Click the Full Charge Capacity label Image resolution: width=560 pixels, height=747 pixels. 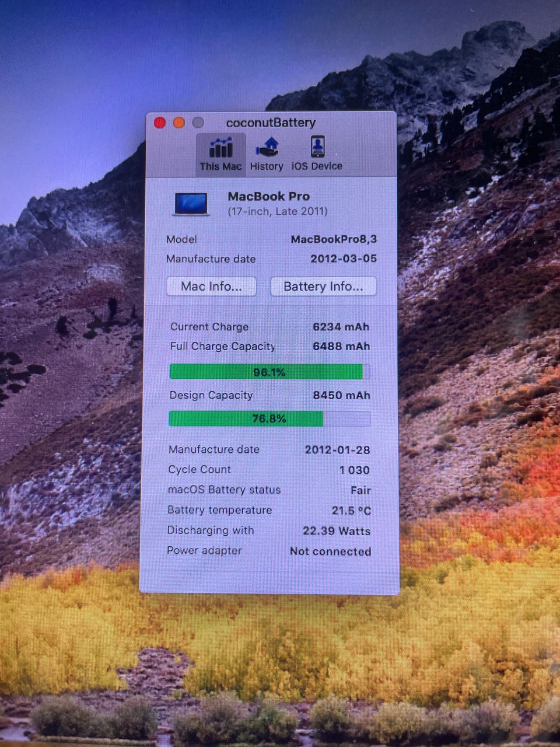pyautogui.click(x=222, y=346)
